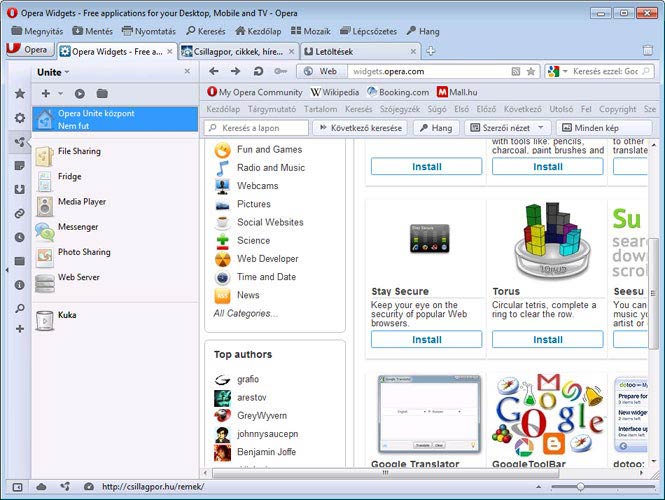Toggle panel button in status bar
This screenshot has height=500, width=665.
(17, 487)
